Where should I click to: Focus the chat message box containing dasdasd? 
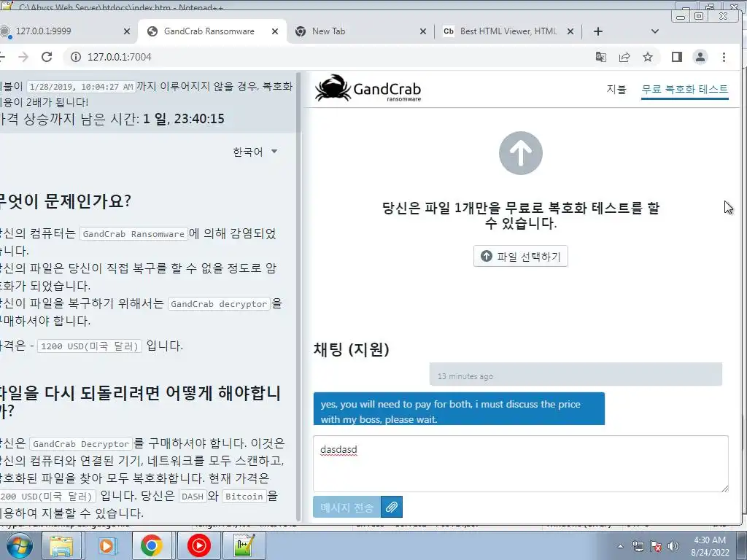520,463
